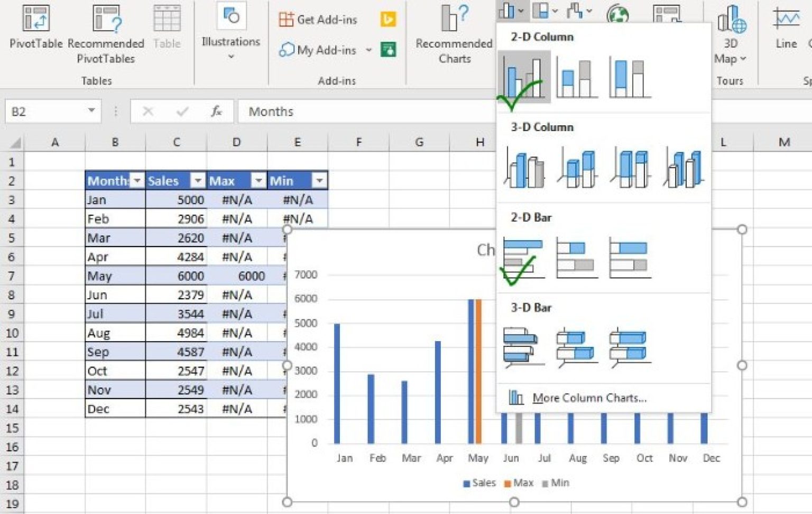The width and height of the screenshot is (812, 514).
Task: Click the Get Add-ins button
Action: coord(318,19)
